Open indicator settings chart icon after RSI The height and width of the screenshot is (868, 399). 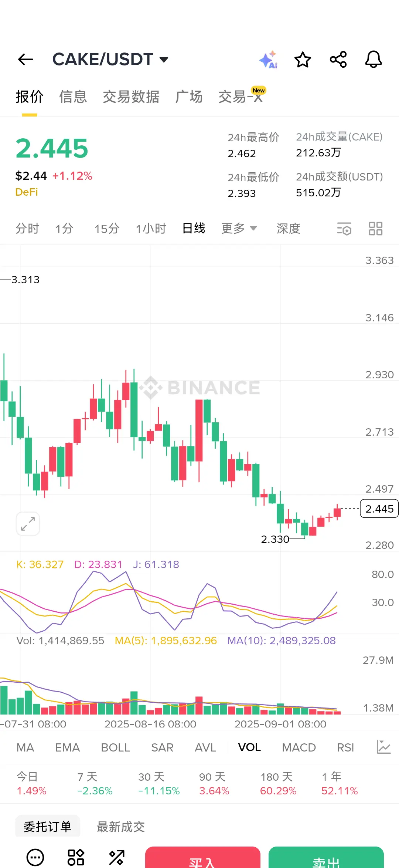[x=383, y=747]
